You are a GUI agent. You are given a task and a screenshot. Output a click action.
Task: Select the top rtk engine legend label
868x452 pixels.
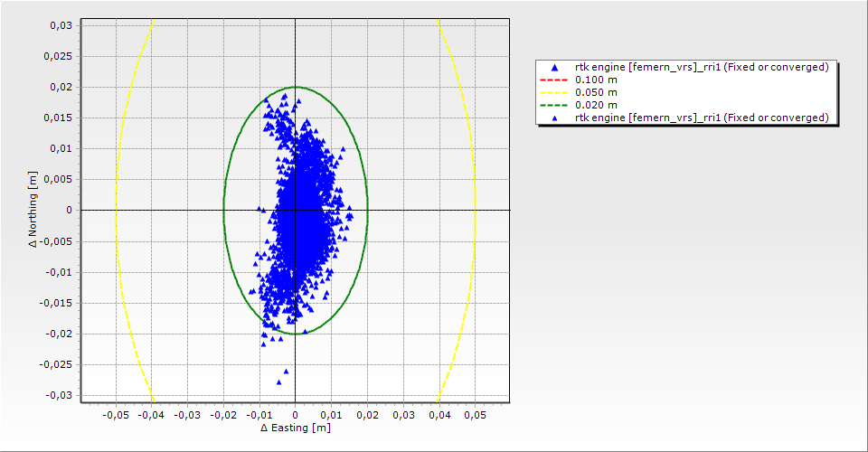(702, 68)
